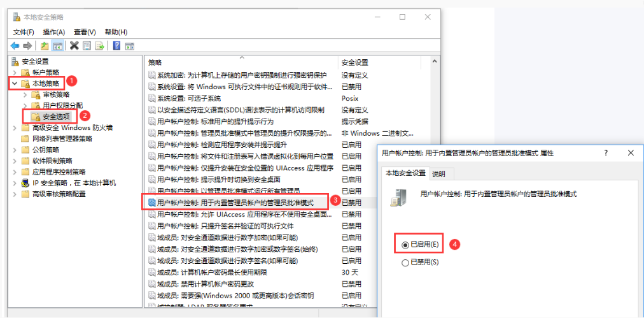Image resolution: width=644 pixels, height=318 pixels.
Task: Click the Delete (X) toolbar icon
Action: [x=74, y=45]
